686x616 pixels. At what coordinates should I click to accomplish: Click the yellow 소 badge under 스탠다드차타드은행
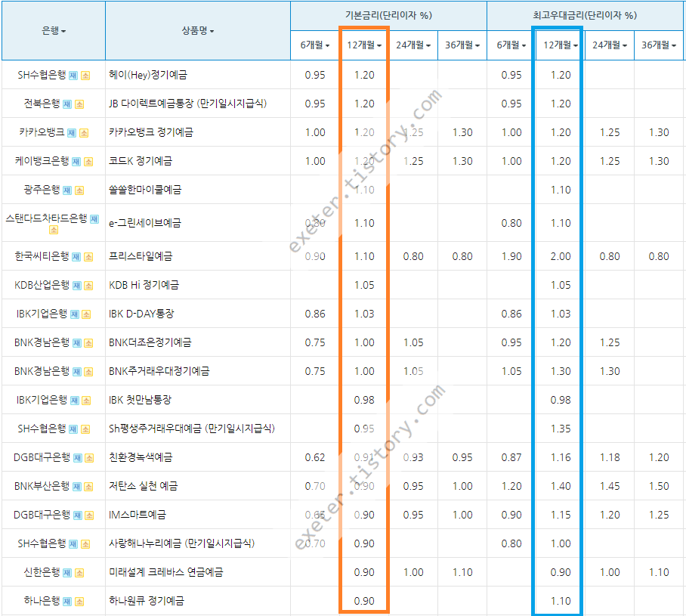pyautogui.click(x=54, y=230)
